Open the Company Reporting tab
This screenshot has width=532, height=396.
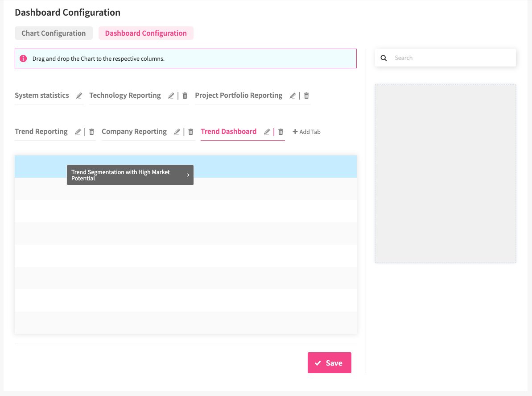click(134, 132)
